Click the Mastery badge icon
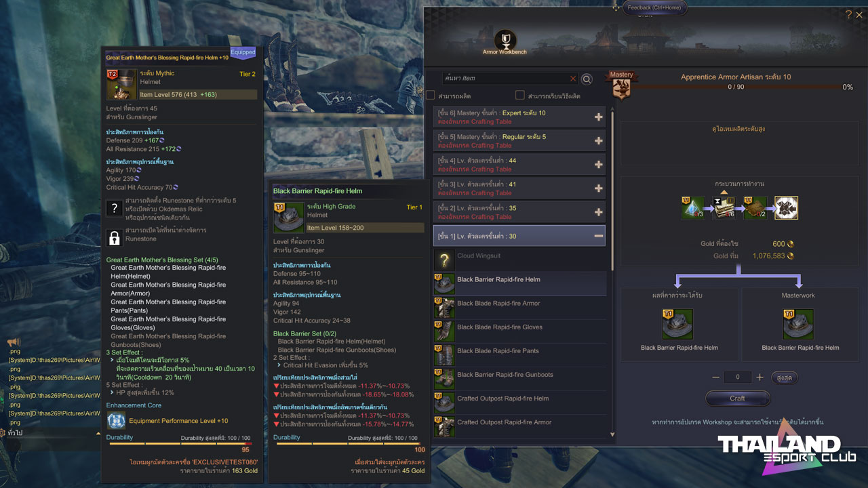The width and height of the screenshot is (868, 488). coord(621,85)
